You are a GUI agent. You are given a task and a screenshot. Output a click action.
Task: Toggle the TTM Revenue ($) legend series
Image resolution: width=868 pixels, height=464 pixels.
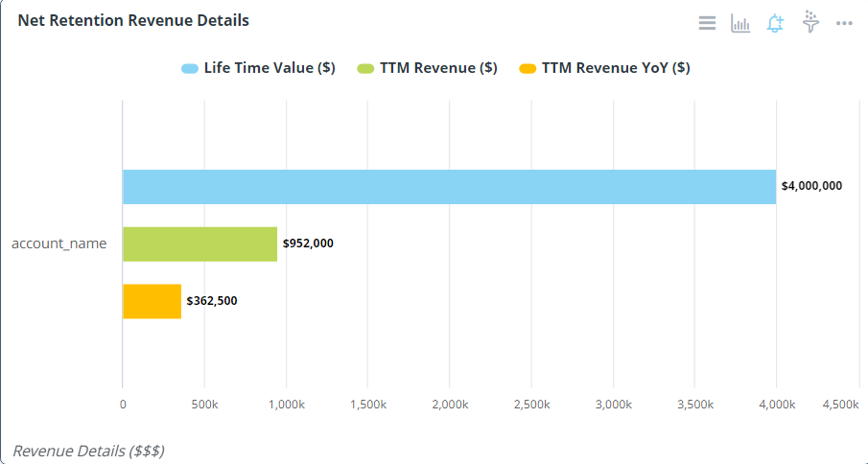(437, 68)
